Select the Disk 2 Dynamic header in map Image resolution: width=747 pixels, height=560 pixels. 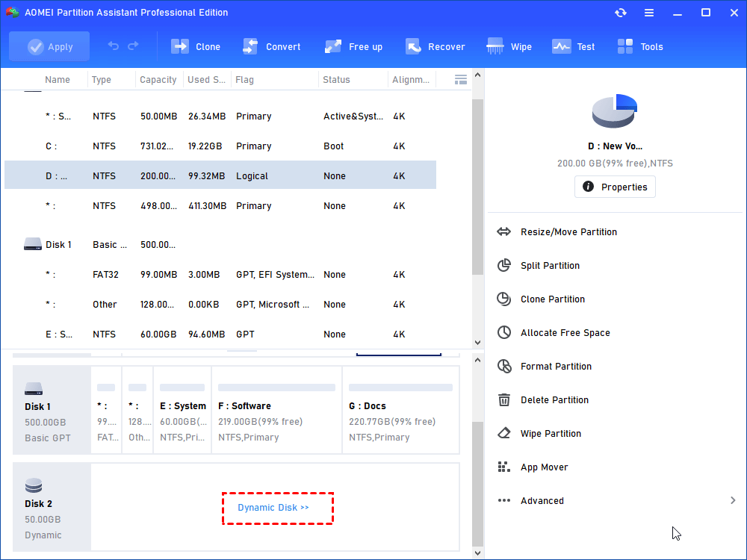(x=52, y=507)
